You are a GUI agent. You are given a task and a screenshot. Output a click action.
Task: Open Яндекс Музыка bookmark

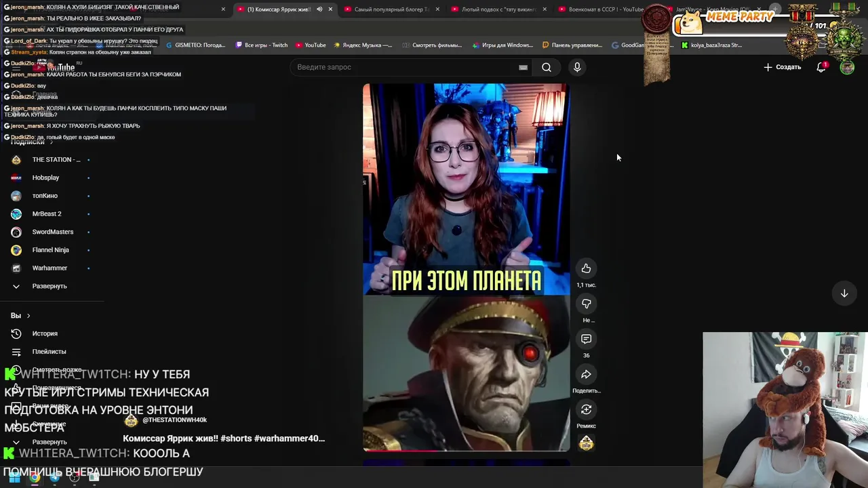coord(362,45)
